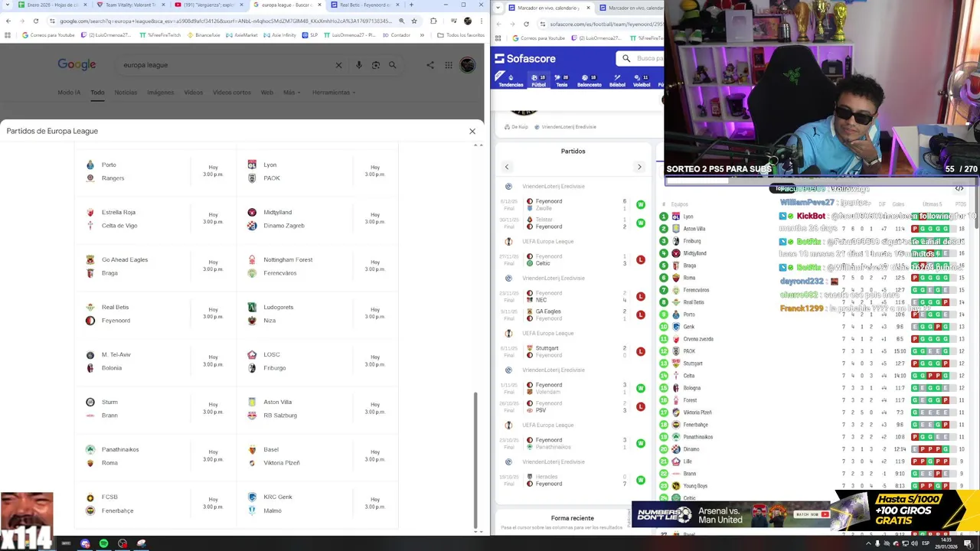The image size is (980, 551).
Task: Click the share icon on Google results
Action: (430, 65)
